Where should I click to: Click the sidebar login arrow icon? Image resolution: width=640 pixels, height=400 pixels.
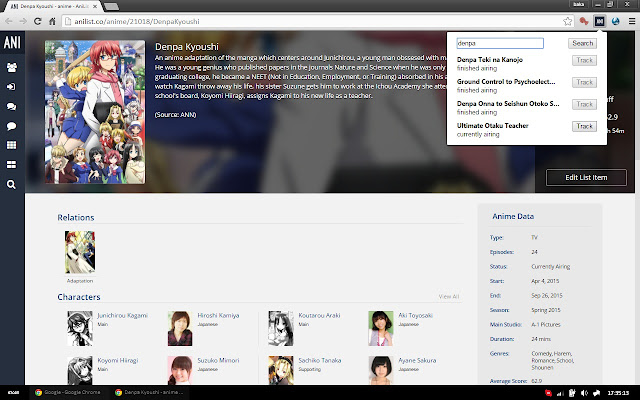[11, 87]
